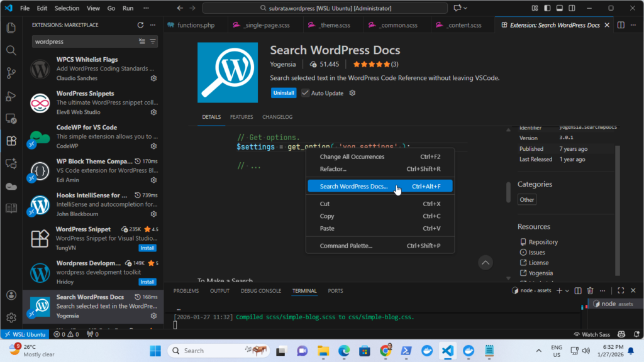Open the extension search filter menu
The height and width of the screenshot is (362, 644).
point(153,41)
